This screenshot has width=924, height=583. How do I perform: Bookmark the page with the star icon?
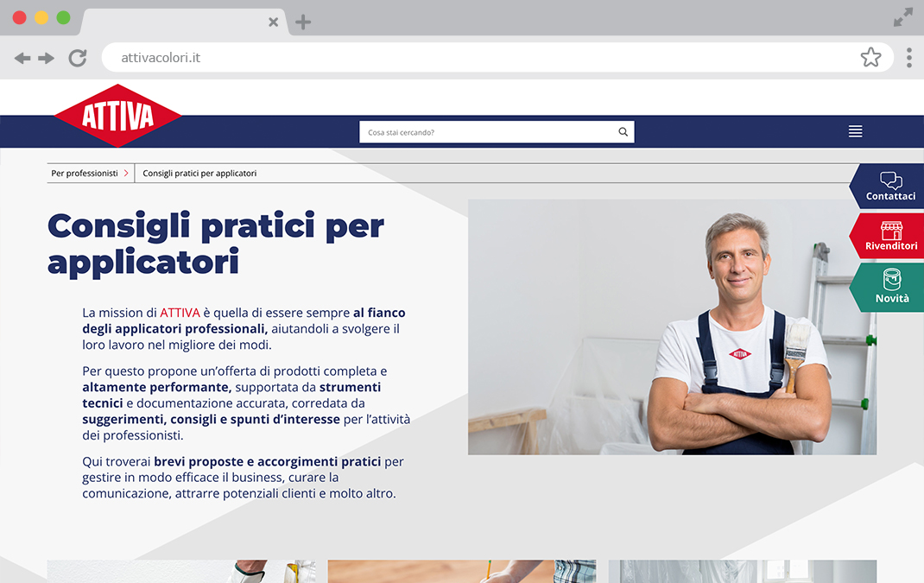(870, 57)
